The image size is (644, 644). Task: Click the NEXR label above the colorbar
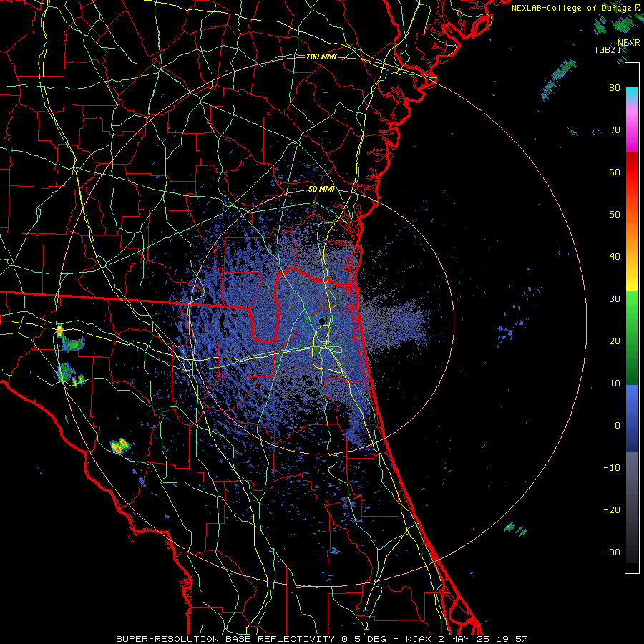(x=628, y=43)
